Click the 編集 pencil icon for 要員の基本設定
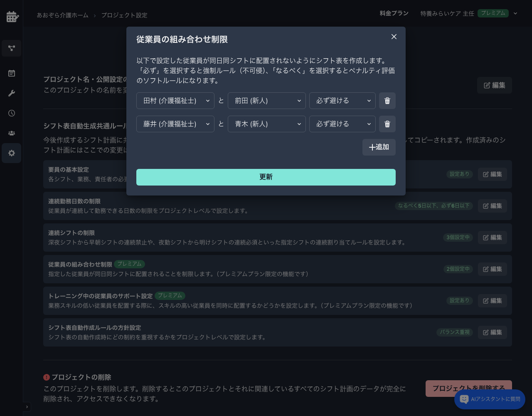Screen dimensions: 532x416 pyautogui.click(x=486, y=174)
